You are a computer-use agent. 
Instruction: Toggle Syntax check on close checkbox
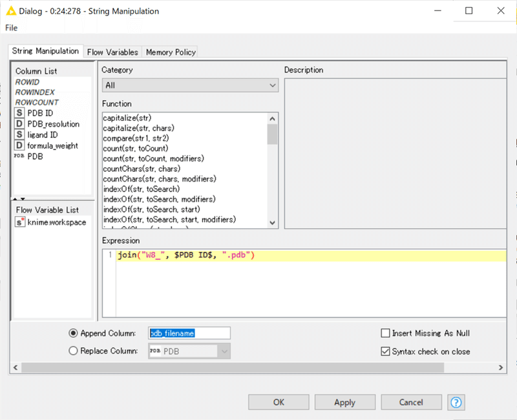click(385, 352)
